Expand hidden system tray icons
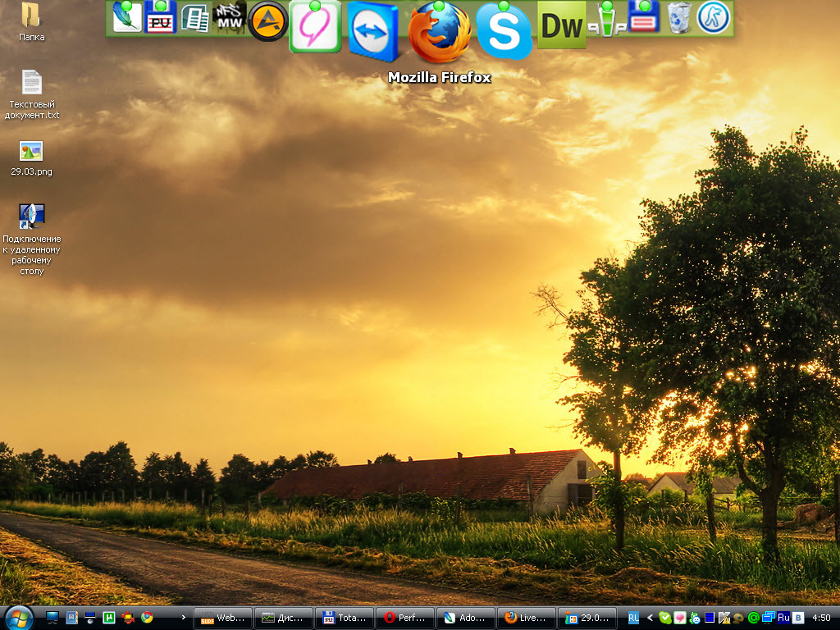Screen dimensions: 840x630 tap(650, 618)
